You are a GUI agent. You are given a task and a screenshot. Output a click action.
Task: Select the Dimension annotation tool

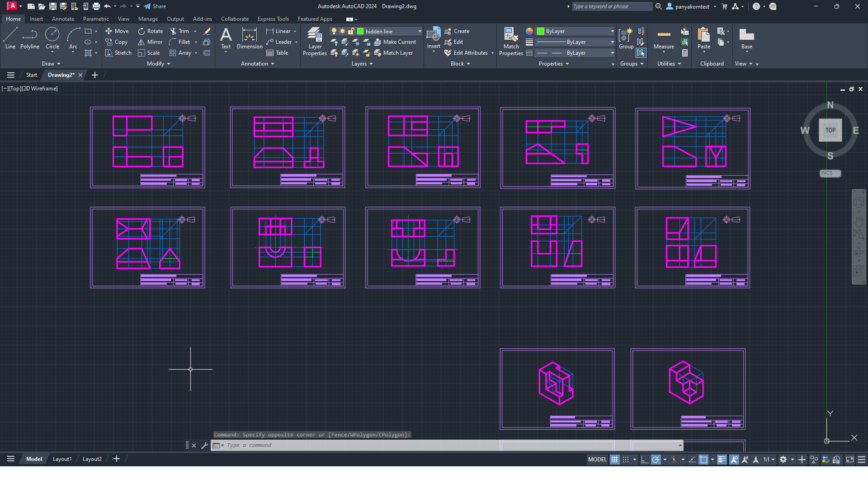[249, 38]
